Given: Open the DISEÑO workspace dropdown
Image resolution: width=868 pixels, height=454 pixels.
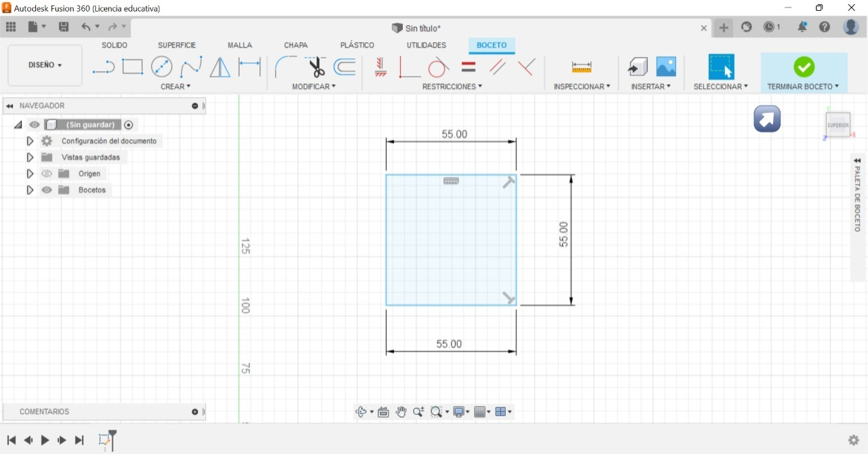Looking at the screenshot, I should pyautogui.click(x=45, y=65).
